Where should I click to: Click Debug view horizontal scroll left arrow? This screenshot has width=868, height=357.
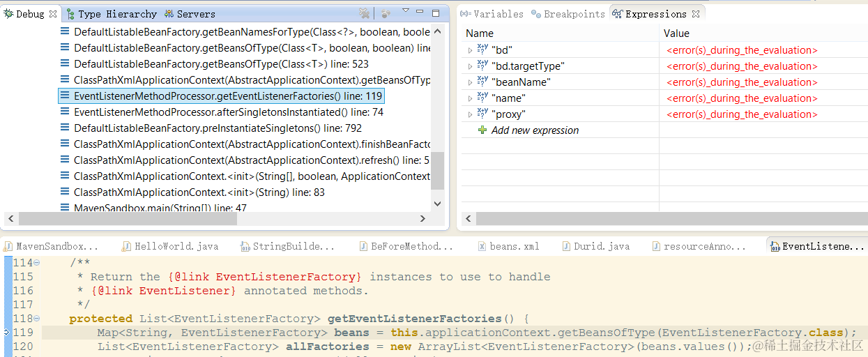click(10, 218)
